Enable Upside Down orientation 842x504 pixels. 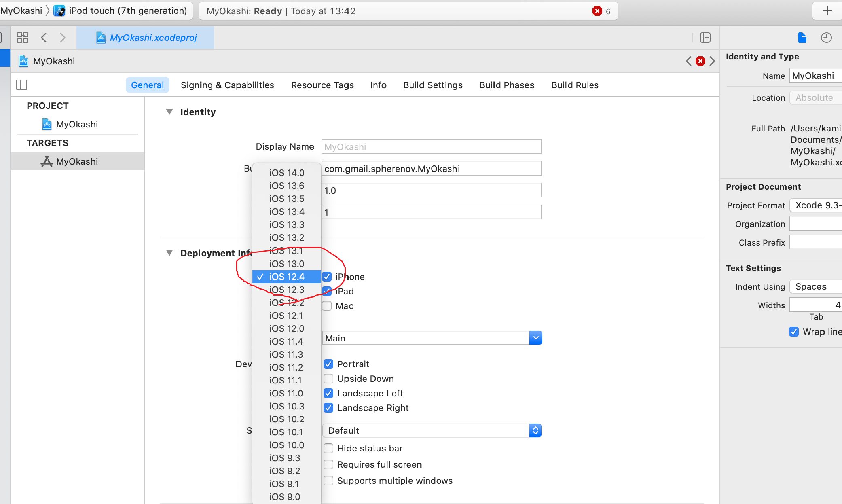328,379
